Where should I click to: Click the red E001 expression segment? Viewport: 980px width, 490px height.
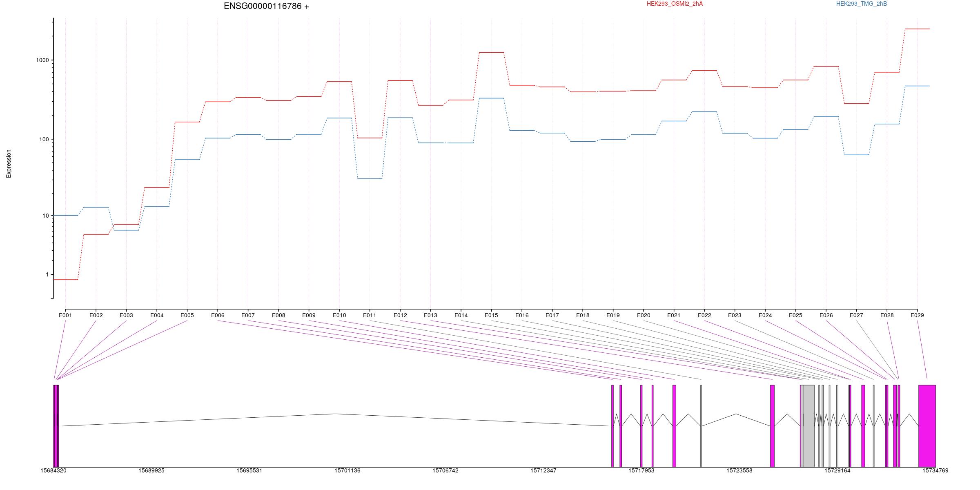tap(65, 280)
